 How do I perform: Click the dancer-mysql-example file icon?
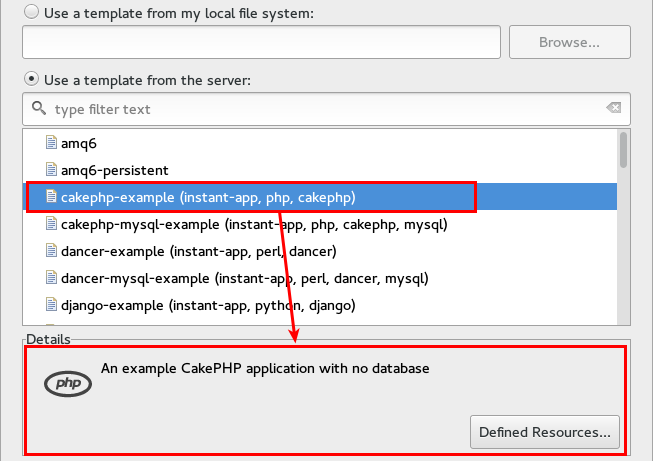point(51,278)
